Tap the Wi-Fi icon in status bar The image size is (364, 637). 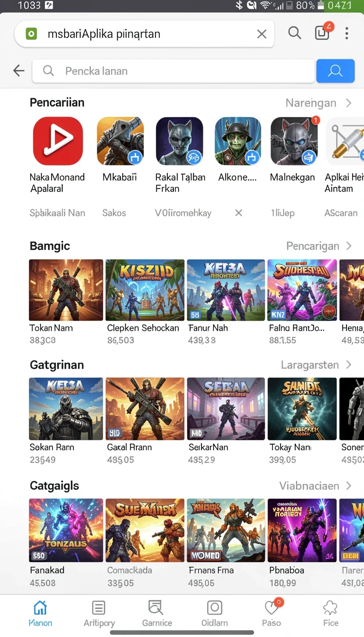pos(265,6)
